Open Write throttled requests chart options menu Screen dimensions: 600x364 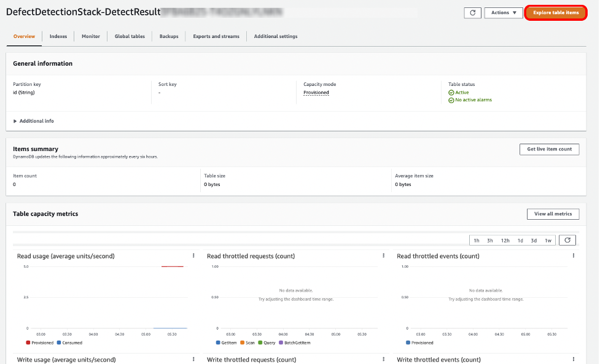point(383,359)
